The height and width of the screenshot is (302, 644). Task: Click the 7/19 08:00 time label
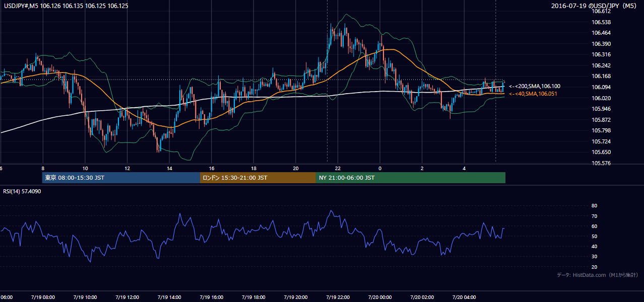point(43,297)
